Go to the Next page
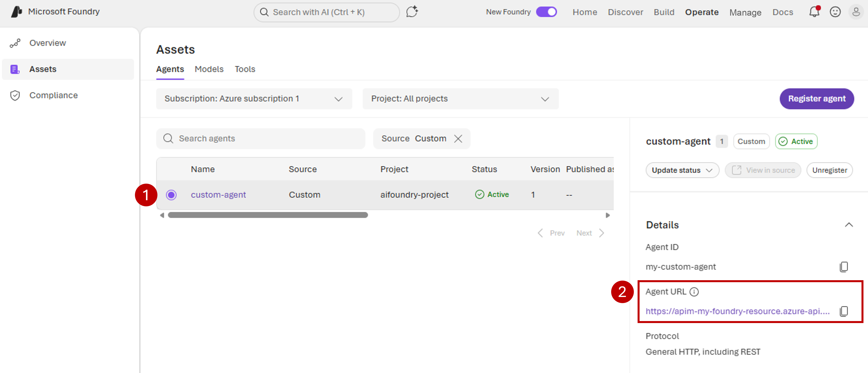 [590, 233]
